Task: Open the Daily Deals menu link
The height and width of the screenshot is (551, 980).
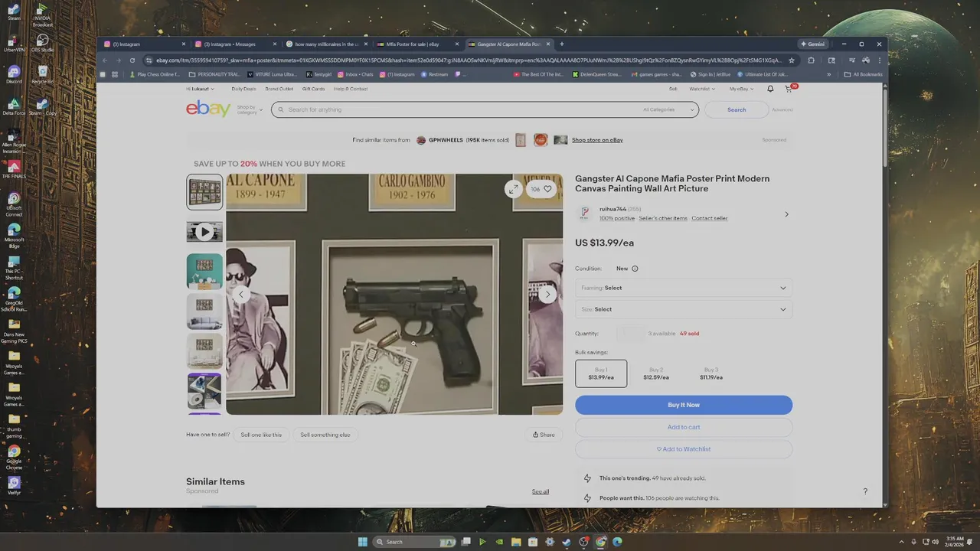Action: (243, 89)
